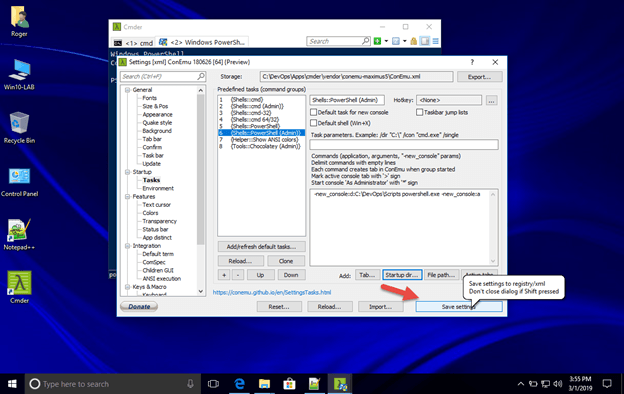Viewport: 624px width, 394px height.
Task: Open the Appearance settings page
Action: pyautogui.click(x=158, y=115)
